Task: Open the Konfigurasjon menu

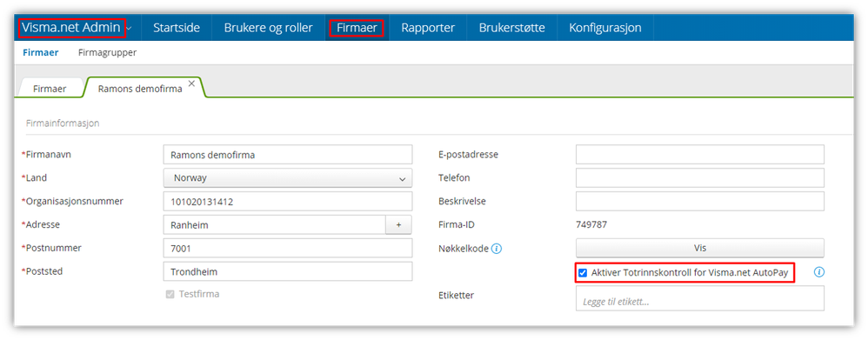Action: coord(605,28)
